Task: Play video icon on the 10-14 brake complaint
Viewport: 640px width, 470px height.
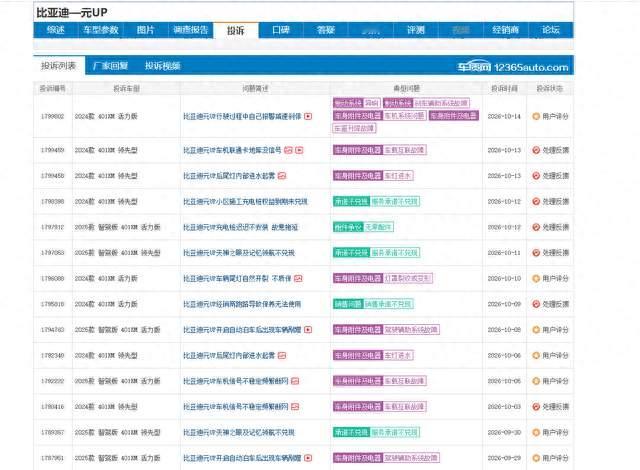Action: click(x=308, y=116)
